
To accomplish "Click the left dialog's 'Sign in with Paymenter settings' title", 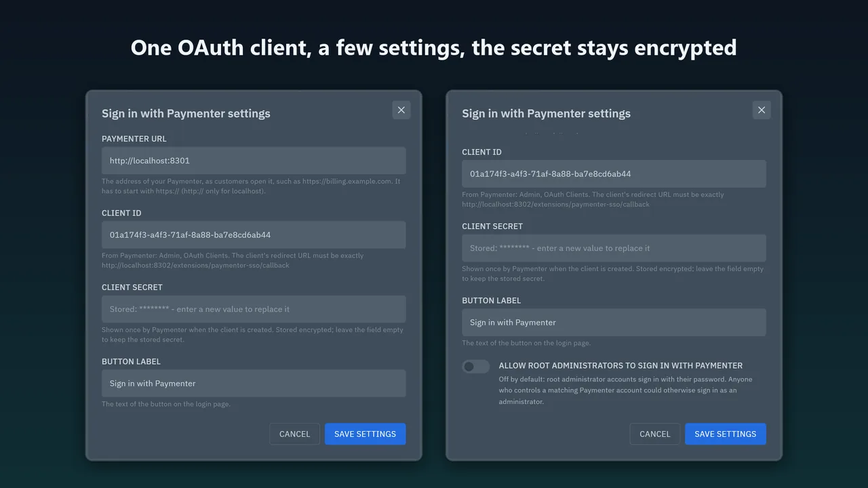I will point(186,113).
